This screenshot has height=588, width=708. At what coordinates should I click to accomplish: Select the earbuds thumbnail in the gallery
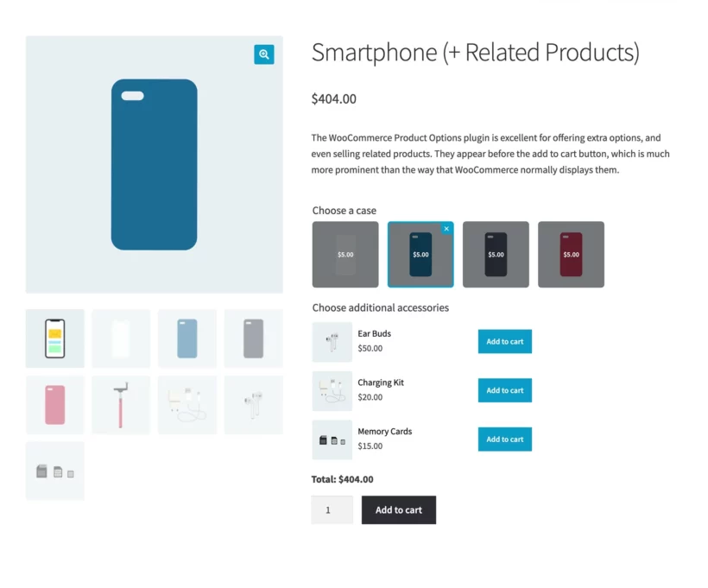[253, 404]
